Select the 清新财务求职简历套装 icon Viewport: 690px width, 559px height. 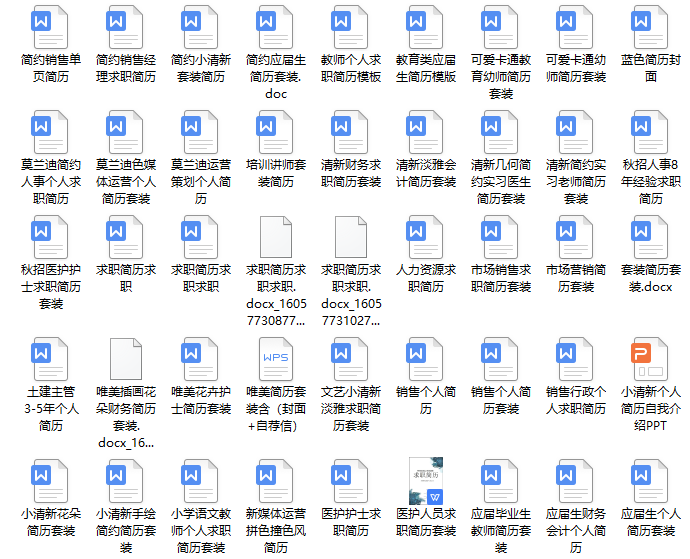tap(350, 132)
